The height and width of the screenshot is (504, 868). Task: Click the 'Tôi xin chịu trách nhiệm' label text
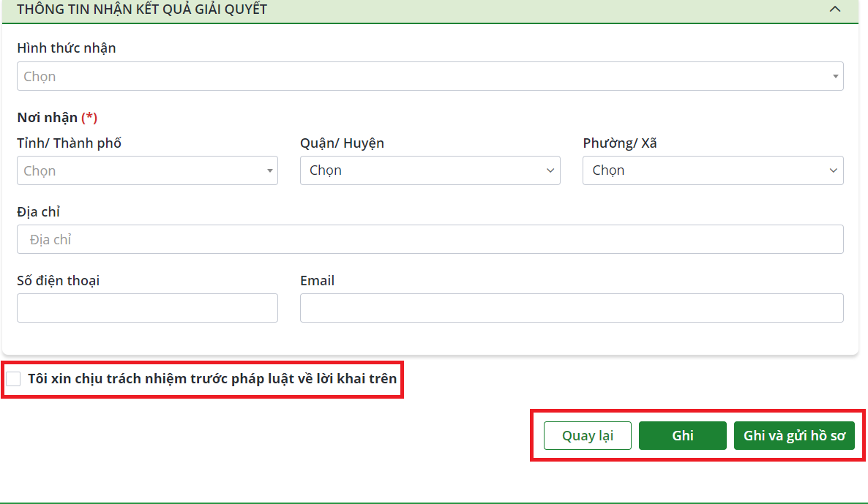(212, 379)
